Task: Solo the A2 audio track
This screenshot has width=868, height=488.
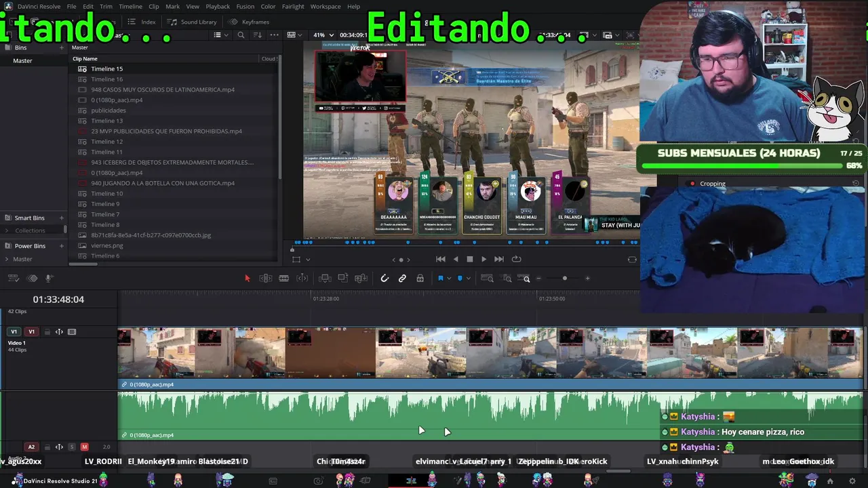Action: click(72, 447)
